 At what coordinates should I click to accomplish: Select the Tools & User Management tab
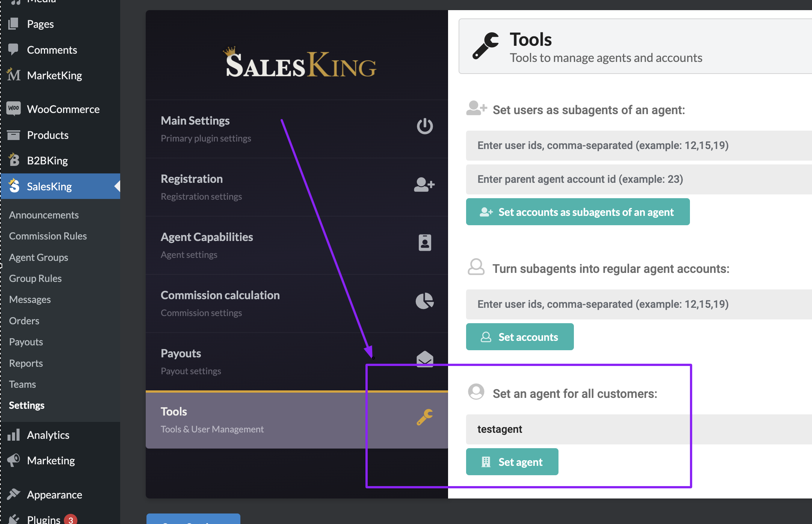click(x=297, y=420)
